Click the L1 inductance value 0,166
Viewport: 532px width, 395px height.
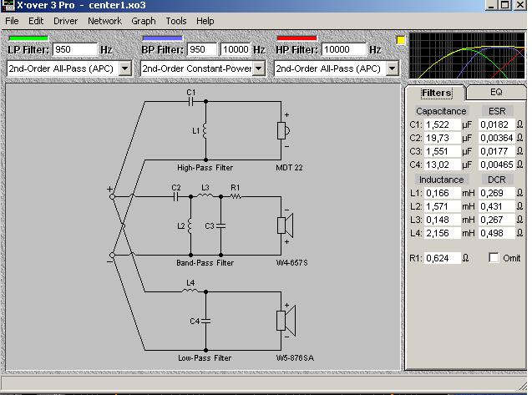point(443,193)
